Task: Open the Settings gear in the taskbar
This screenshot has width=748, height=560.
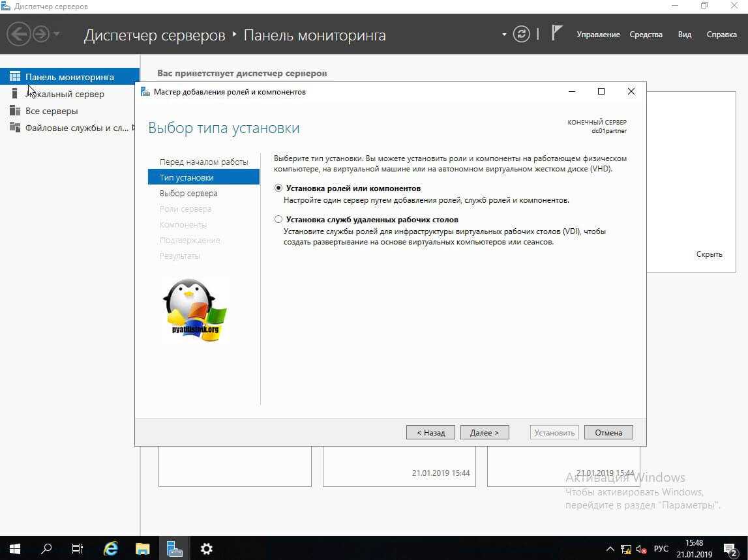Action: [206, 548]
